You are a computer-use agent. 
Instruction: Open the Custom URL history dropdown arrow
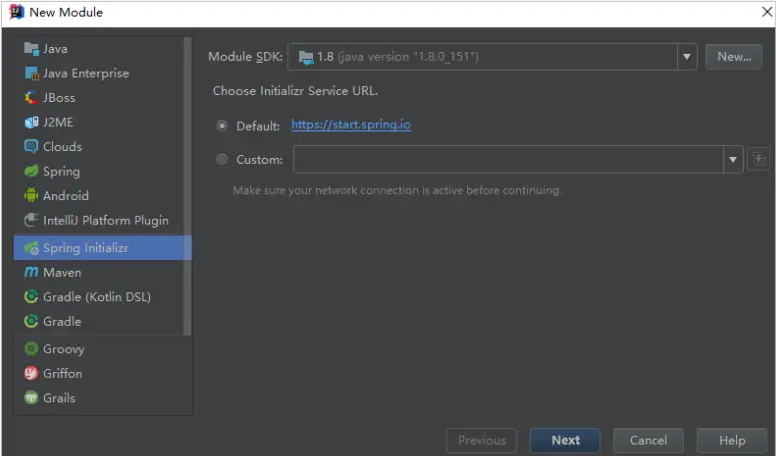point(733,159)
